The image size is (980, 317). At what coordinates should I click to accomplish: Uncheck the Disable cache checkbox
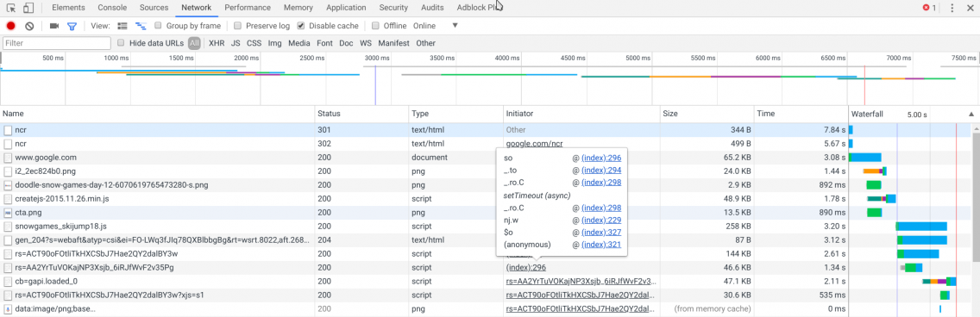(x=300, y=26)
